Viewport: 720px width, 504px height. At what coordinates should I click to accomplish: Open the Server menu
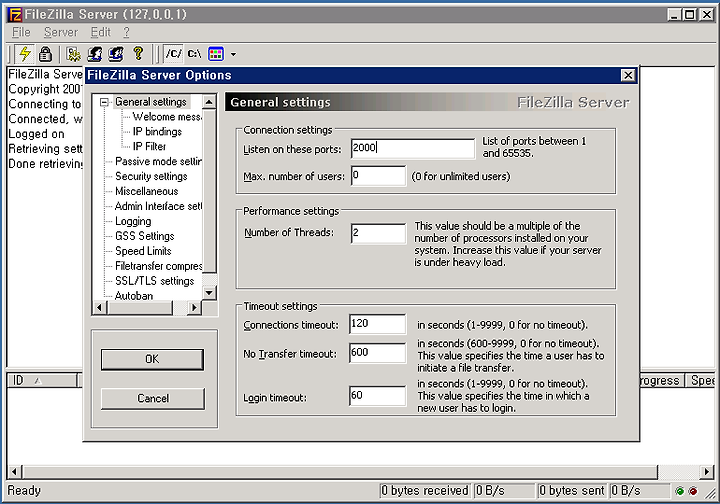[x=61, y=32]
